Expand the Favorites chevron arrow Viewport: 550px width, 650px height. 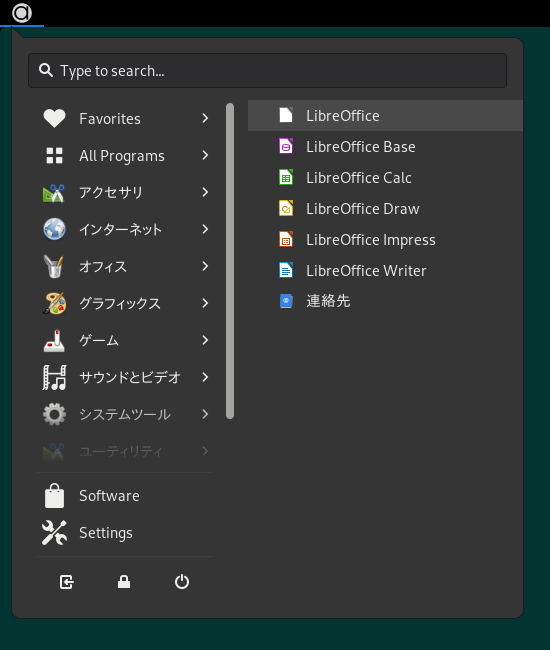205,119
